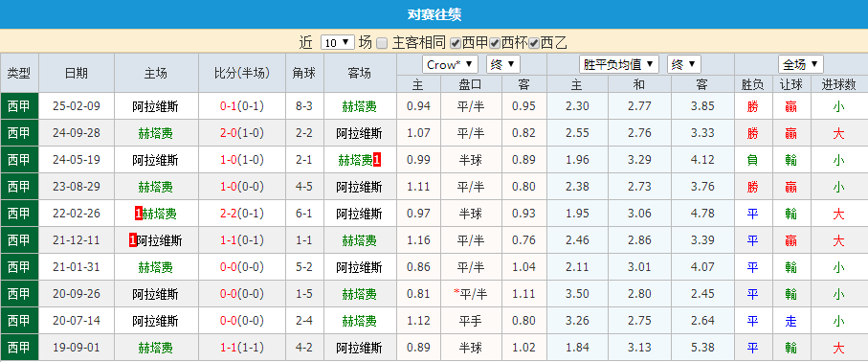The height and width of the screenshot is (362, 868).
Task: Open away team 阿拉维斯 in 24-09-28 row
Action: 359,133
